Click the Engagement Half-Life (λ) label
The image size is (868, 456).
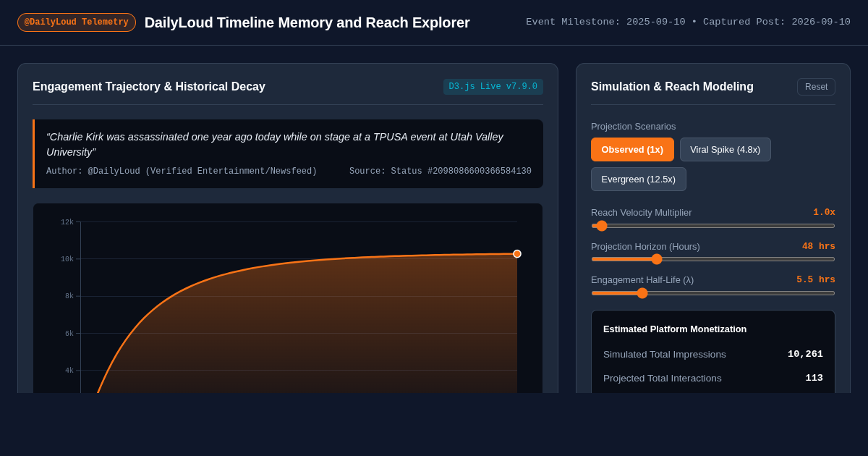coord(642,279)
